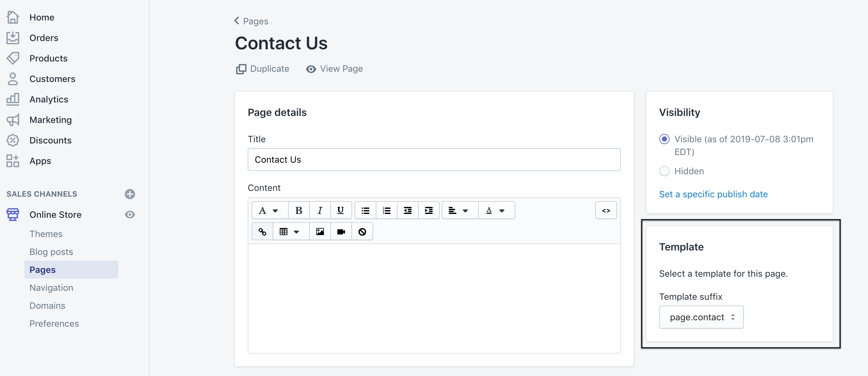Click the Insert Link icon
The width and height of the screenshot is (868, 376).
tap(262, 232)
